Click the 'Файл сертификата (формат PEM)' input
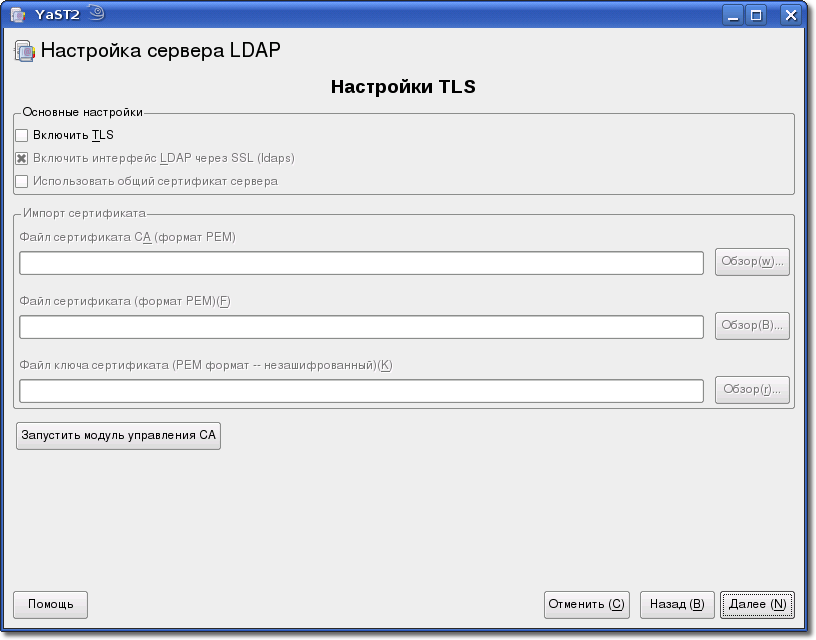The height and width of the screenshot is (640, 816). coord(361,327)
